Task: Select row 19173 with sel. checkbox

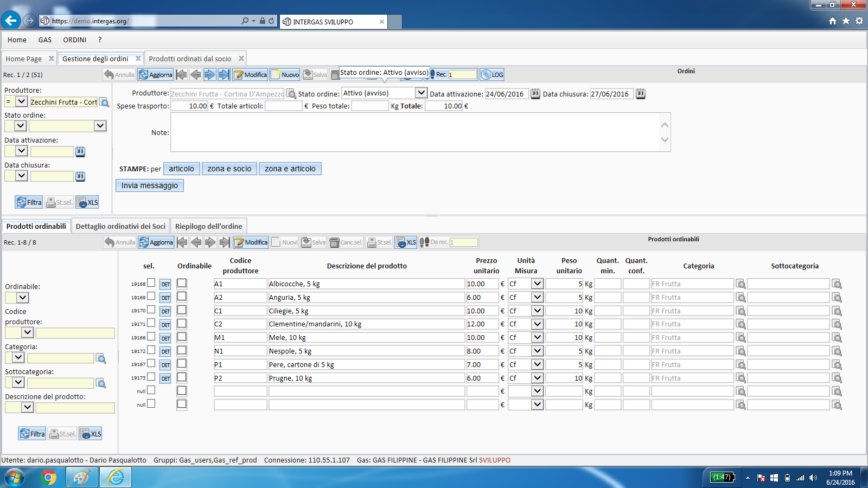Action: coord(151,376)
